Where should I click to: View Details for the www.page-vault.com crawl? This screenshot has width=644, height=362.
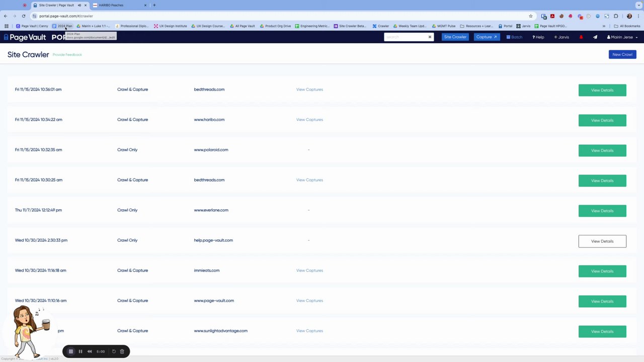(x=602, y=301)
